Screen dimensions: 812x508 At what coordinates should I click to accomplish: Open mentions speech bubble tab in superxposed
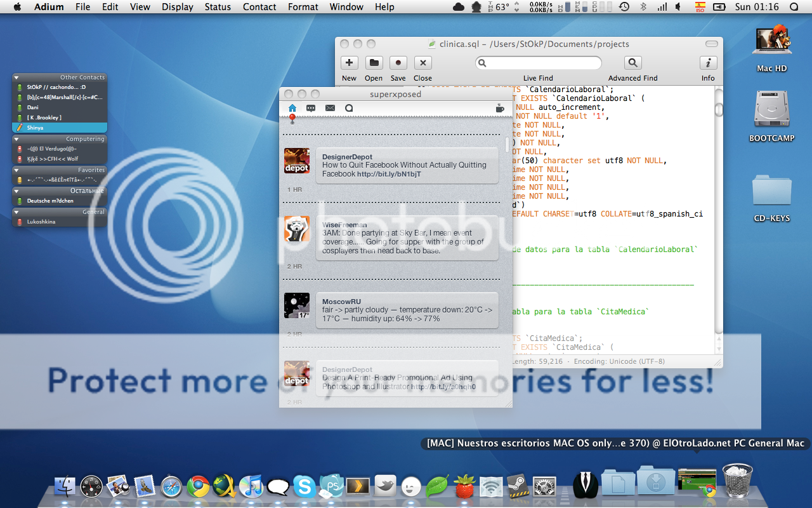pyautogui.click(x=311, y=108)
